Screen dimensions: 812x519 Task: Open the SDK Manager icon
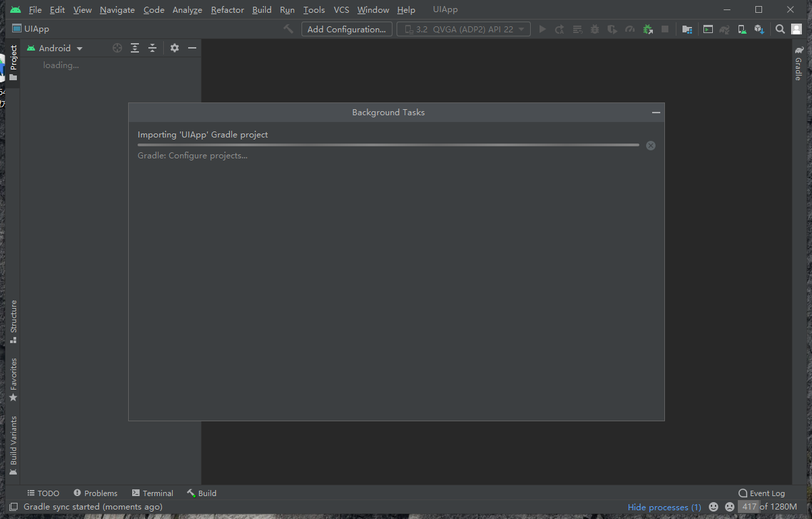click(x=759, y=29)
